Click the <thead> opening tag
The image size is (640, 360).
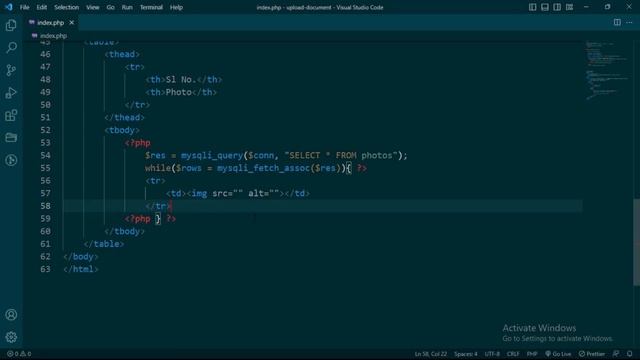coord(122,54)
